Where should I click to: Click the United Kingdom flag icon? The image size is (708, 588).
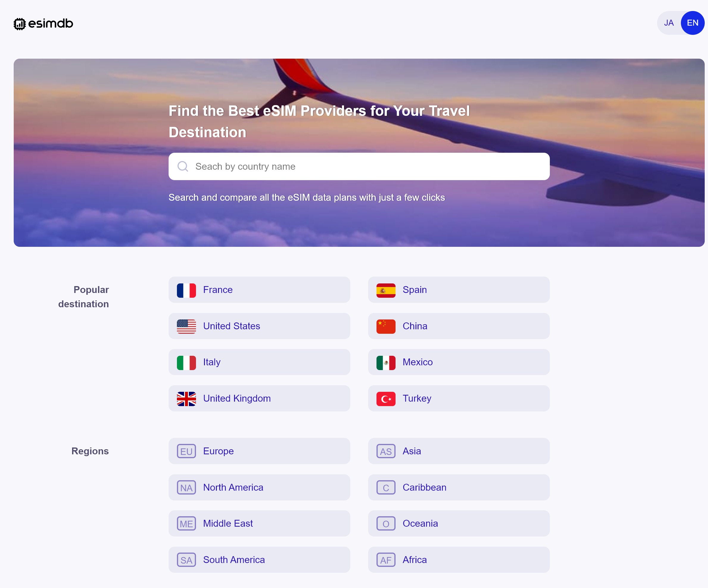[x=186, y=399]
